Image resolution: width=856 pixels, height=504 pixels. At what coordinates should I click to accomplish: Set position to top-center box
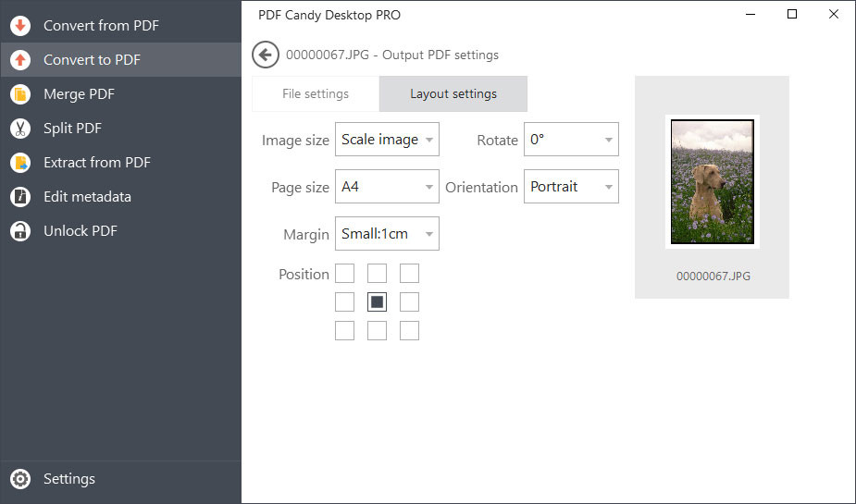378,274
